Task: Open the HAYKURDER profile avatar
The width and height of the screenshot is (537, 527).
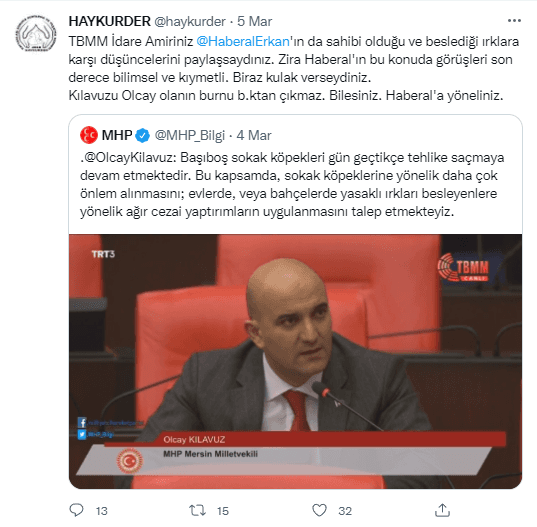Action: tap(36, 34)
